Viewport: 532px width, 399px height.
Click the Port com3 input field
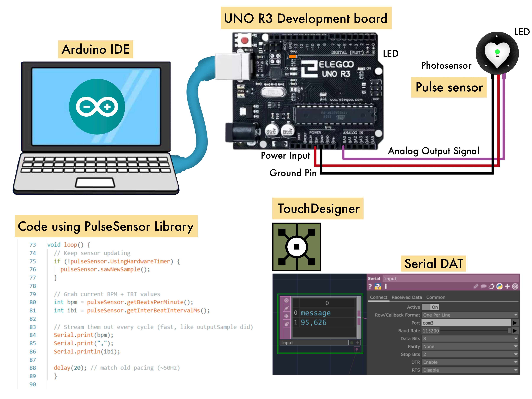[466, 323]
